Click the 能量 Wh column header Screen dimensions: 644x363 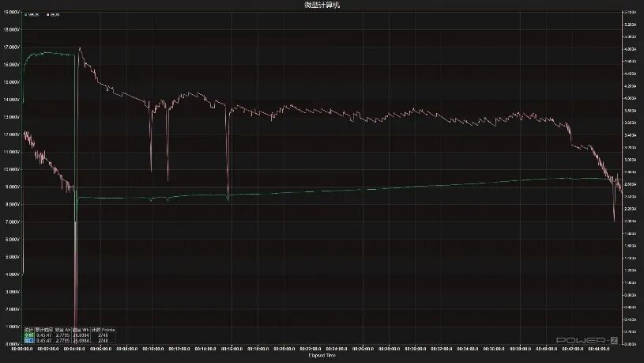[x=81, y=330]
